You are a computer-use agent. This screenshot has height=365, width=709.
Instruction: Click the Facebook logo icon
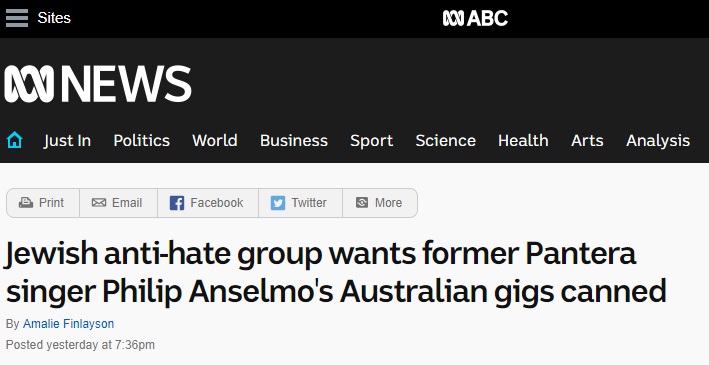click(x=177, y=203)
